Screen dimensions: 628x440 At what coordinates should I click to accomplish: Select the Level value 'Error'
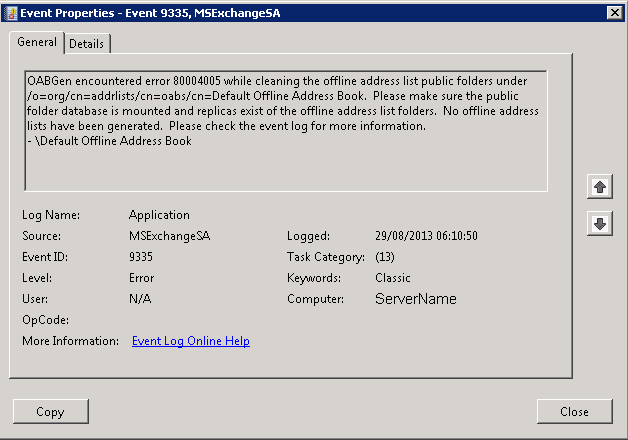pos(141,278)
